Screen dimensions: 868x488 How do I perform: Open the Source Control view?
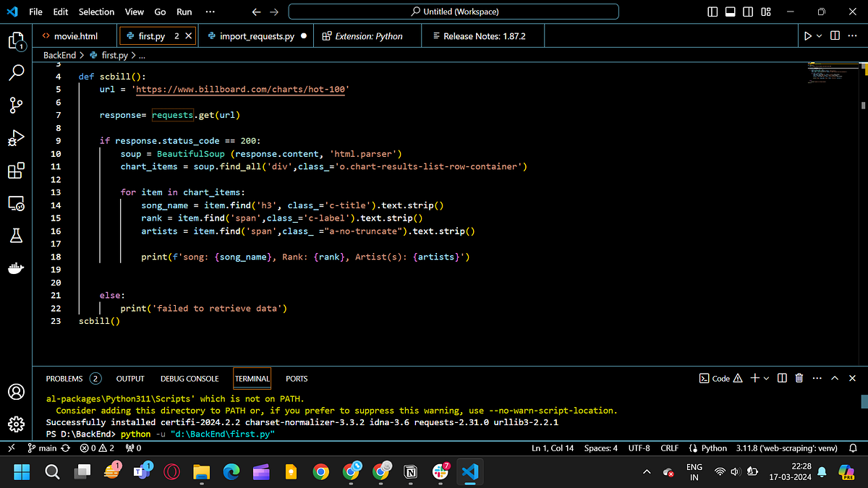click(x=17, y=105)
